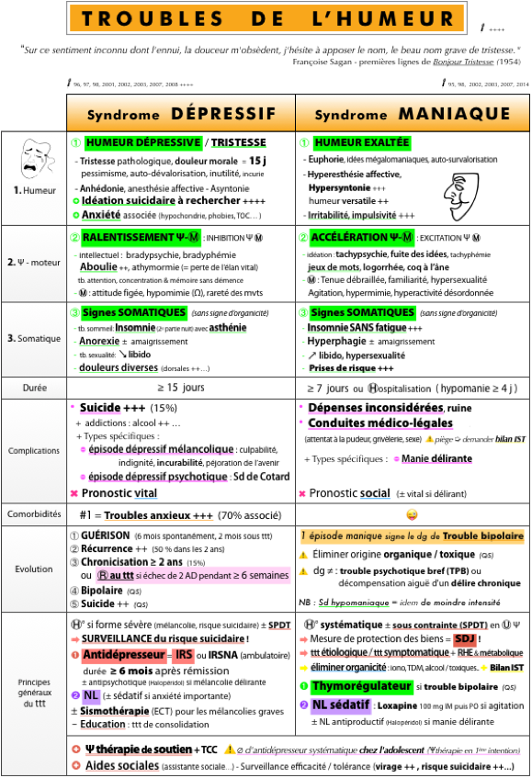Click the red circled 1 beside Antidépresseur
Viewport: 532px width, 778px height.
(x=75, y=655)
